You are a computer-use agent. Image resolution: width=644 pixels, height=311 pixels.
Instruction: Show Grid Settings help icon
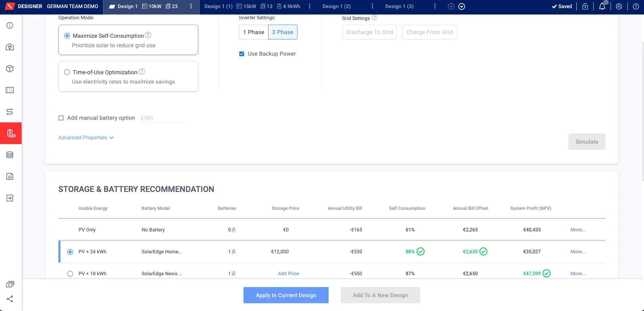tap(375, 18)
